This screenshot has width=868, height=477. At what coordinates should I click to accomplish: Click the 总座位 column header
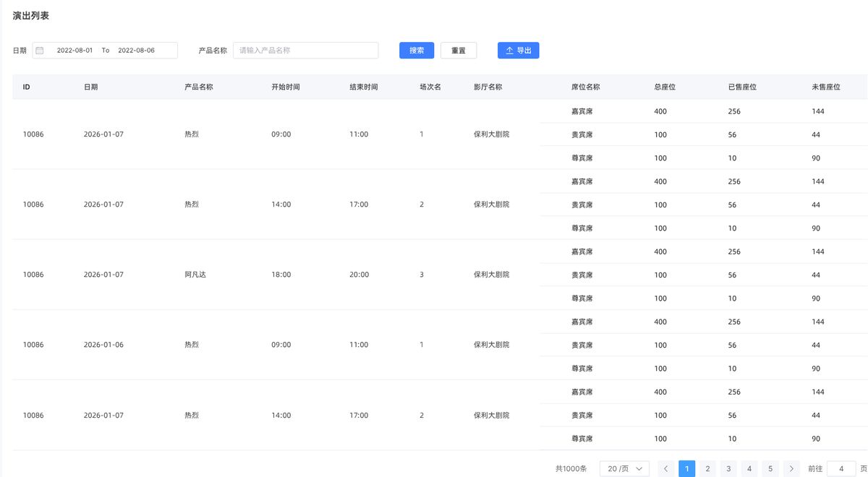pos(665,87)
